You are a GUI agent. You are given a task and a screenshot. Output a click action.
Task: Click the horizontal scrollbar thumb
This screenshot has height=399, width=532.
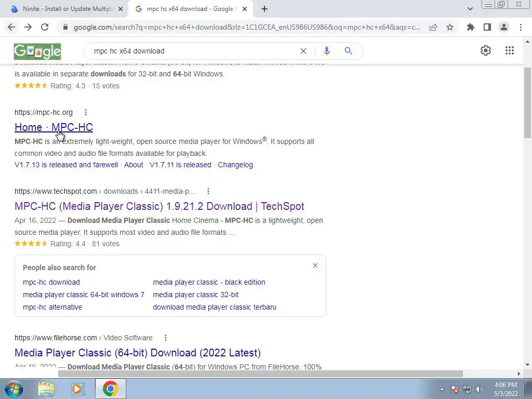tap(260, 374)
